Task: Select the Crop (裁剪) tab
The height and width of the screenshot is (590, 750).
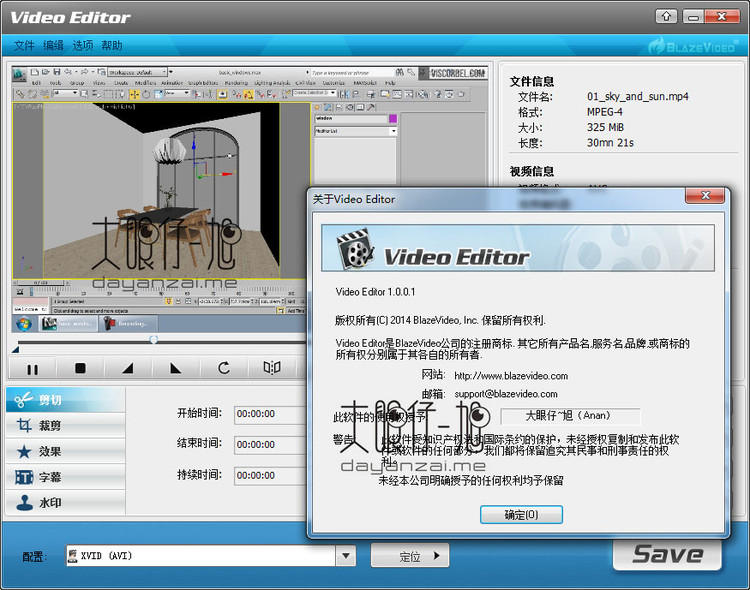Action: pyautogui.click(x=66, y=425)
